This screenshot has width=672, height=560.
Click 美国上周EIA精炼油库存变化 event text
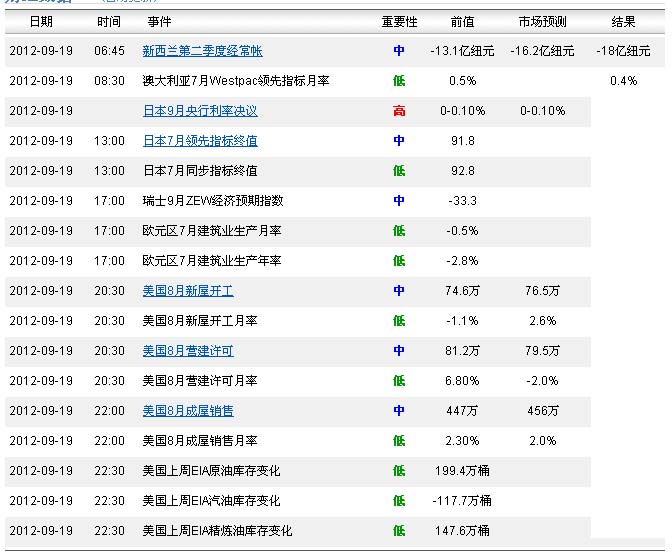point(217,531)
